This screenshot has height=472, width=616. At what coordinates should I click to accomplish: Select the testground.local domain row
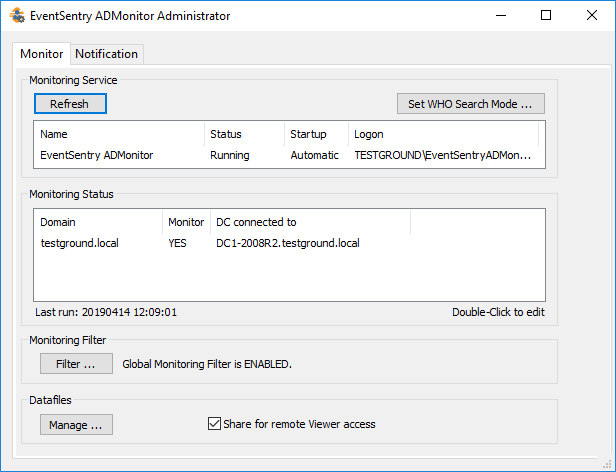point(289,243)
